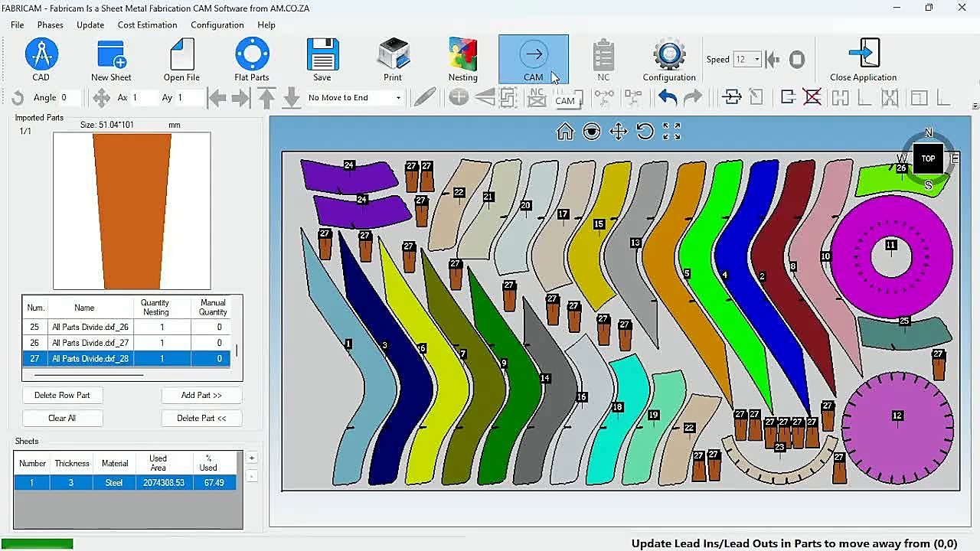Click Close Application icon
This screenshot has width=980, height=551.
click(864, 60)
